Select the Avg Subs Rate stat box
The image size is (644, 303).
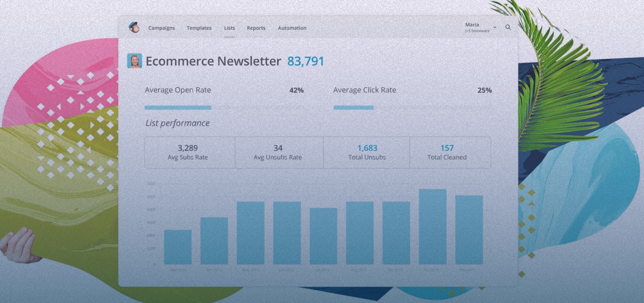[x=188, y=152]
